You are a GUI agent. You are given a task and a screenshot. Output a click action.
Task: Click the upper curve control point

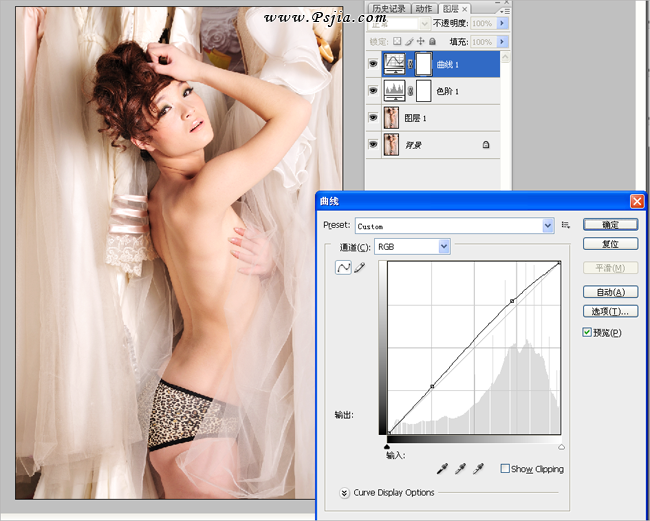click(x=512, y=301)
